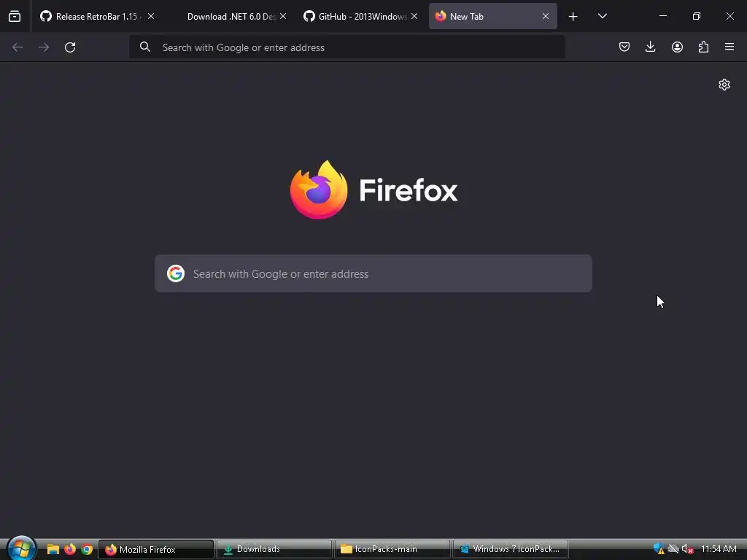Focus the center Google search field

373,273
